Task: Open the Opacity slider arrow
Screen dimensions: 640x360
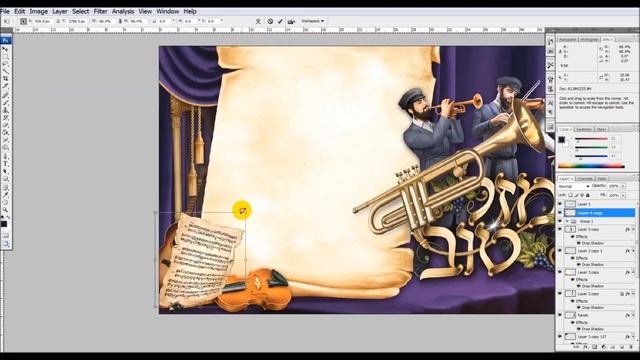Action: 623,186
